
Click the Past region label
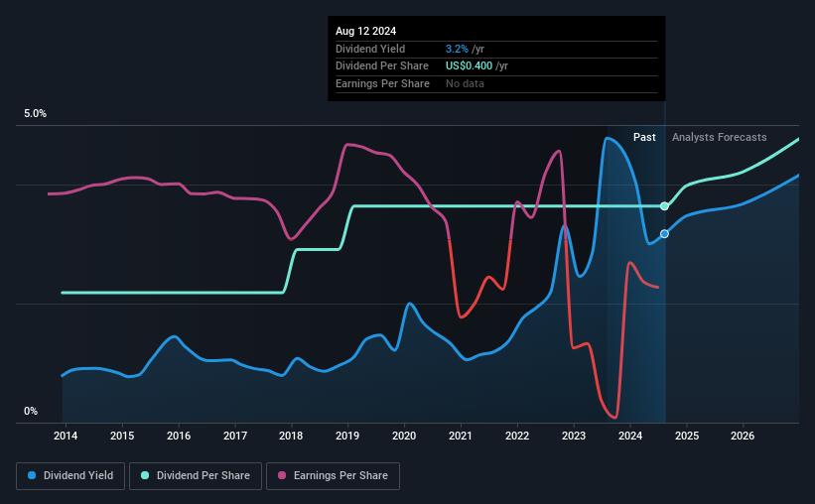(x=644, y=137)
